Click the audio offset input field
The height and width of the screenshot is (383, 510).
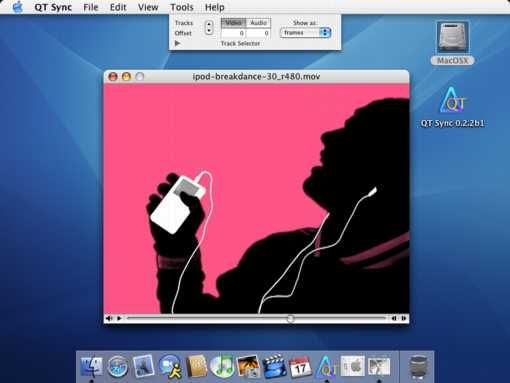[258, 33]
